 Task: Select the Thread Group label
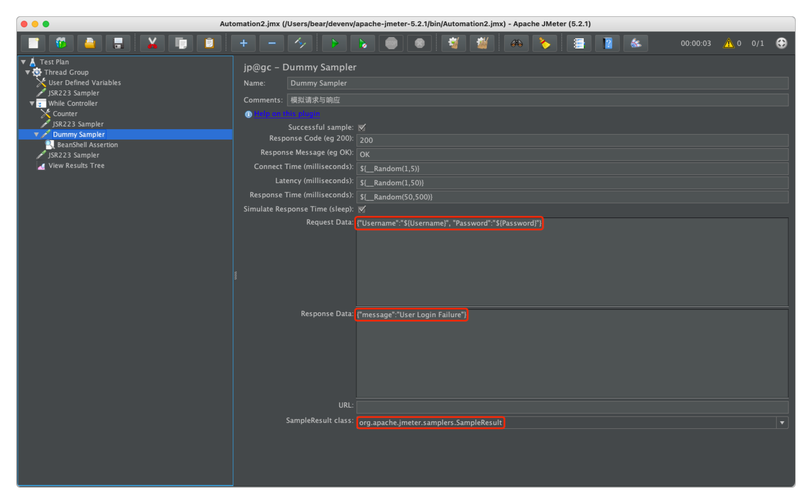[x=66, y=72]
